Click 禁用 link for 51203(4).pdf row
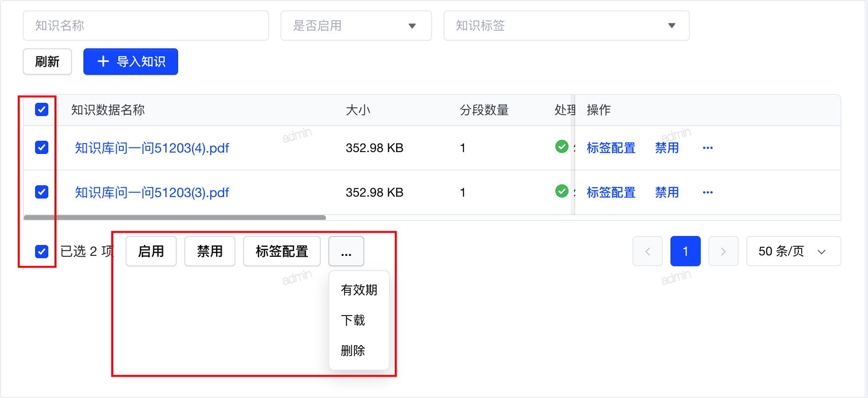This screenshot has width=868, height=398. coord(667,148)
